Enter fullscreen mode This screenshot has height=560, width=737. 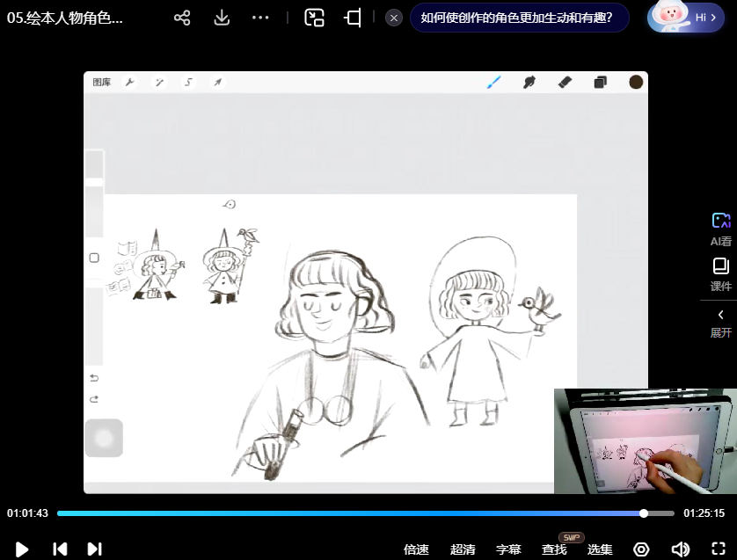point(719,549)
